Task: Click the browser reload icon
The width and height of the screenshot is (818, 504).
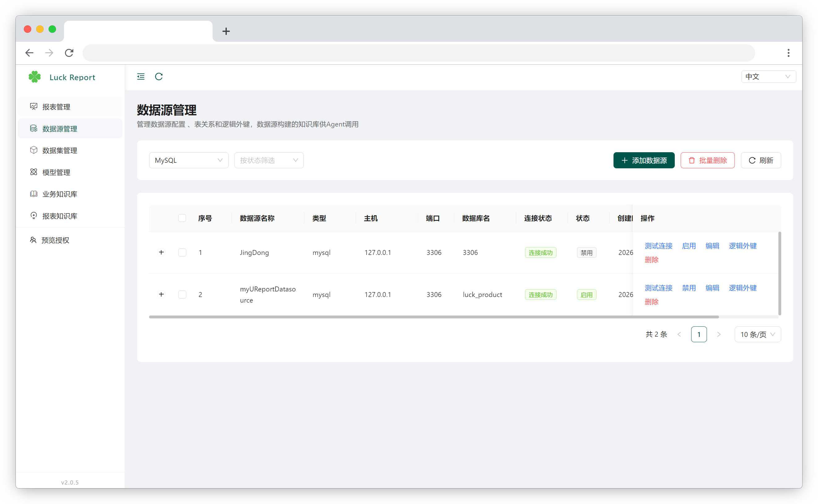Action: (x=69, y=53)
